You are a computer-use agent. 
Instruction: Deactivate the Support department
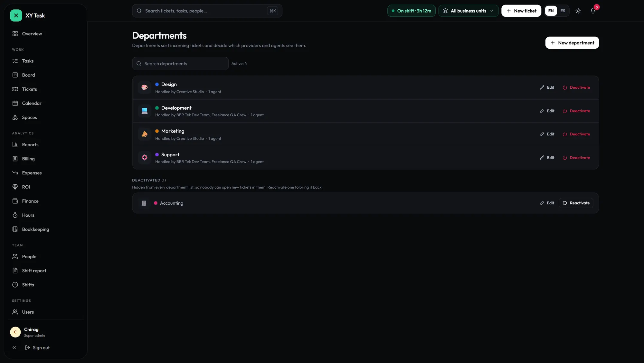576,158
